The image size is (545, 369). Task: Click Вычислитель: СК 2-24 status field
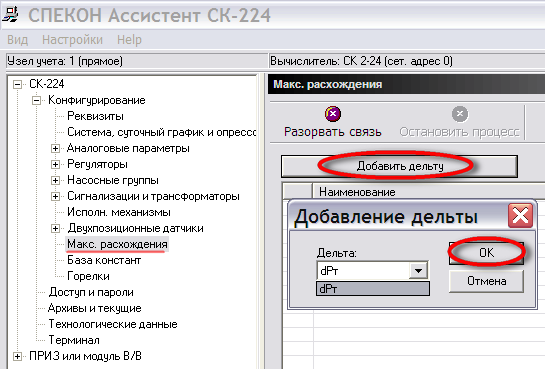[x=407, y=61]
